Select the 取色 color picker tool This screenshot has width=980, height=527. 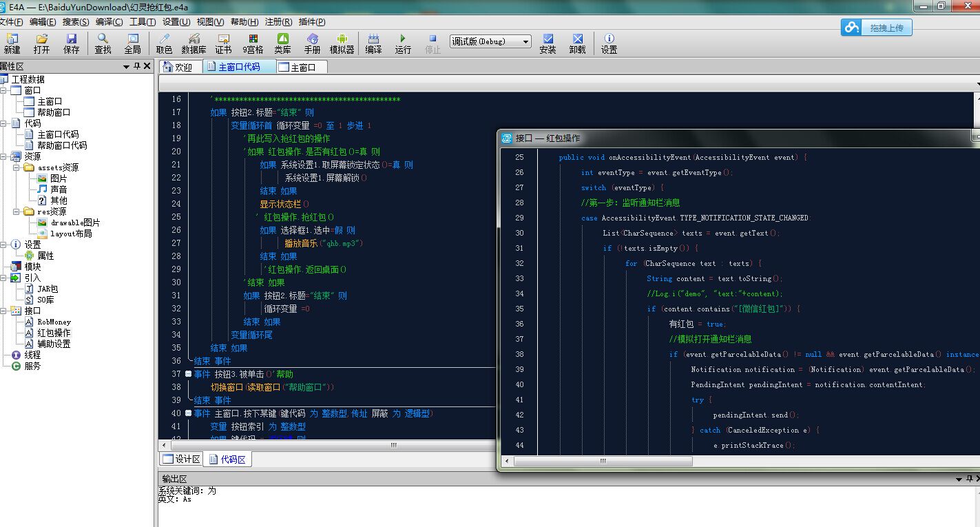click(x=164, y=43)
